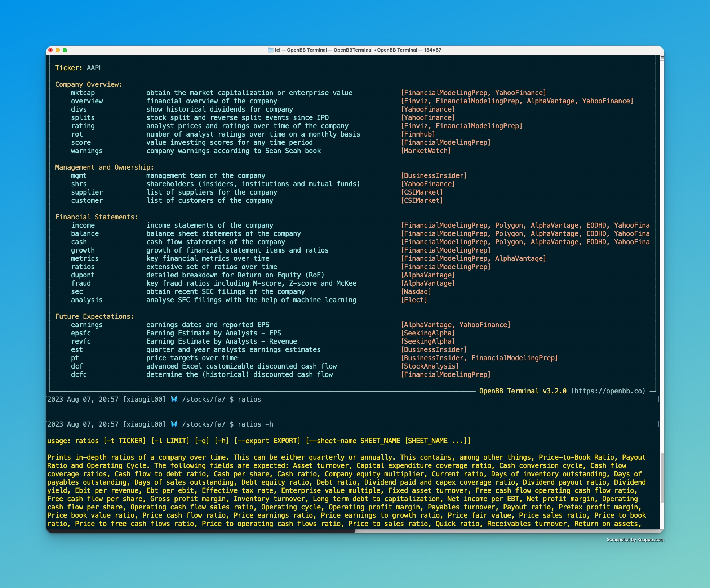Click the [Nasdaq] source tag next to sec

(416, 291)
